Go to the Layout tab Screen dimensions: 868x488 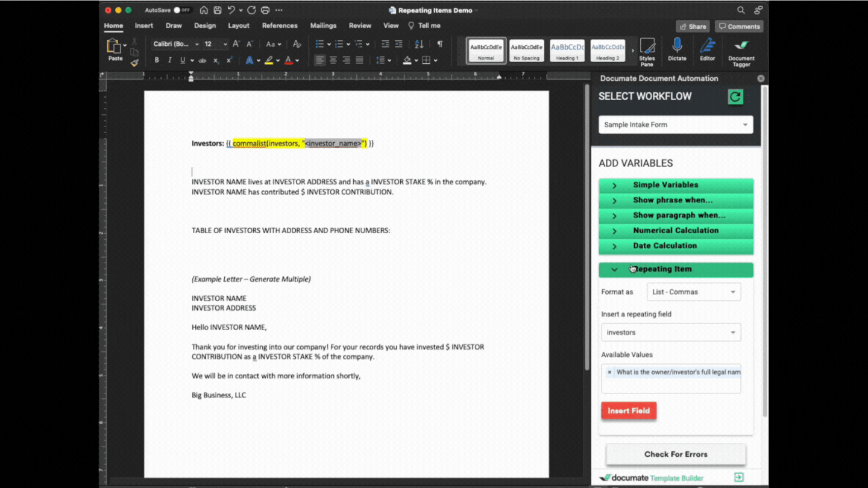tap(239, 26)
